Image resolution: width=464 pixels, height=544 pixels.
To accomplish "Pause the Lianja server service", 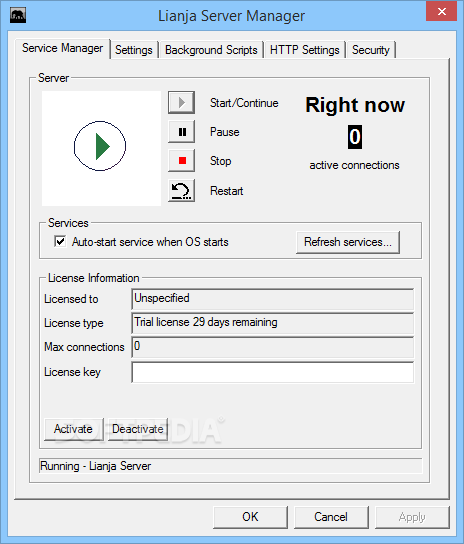I will (181, 131).
